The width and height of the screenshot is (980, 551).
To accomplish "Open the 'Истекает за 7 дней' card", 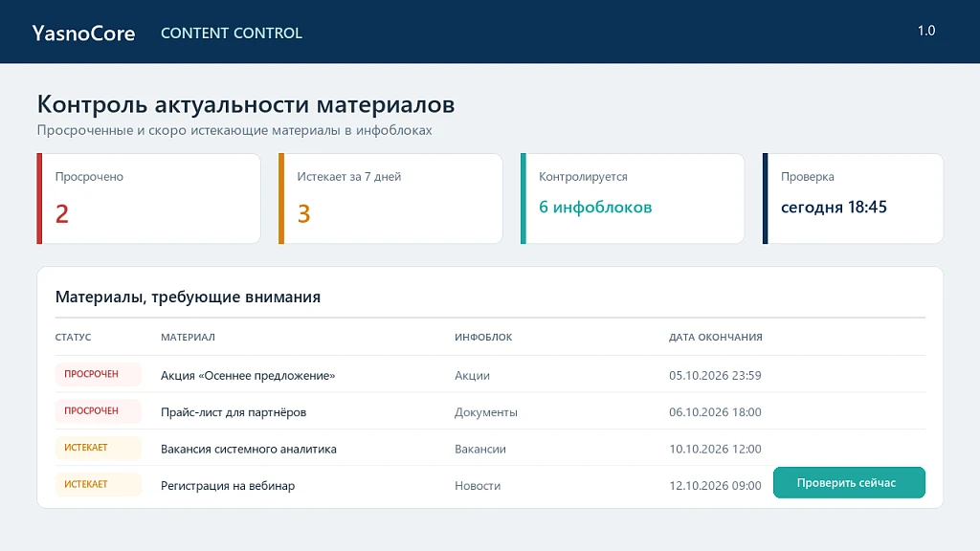I will coord(390,199).
